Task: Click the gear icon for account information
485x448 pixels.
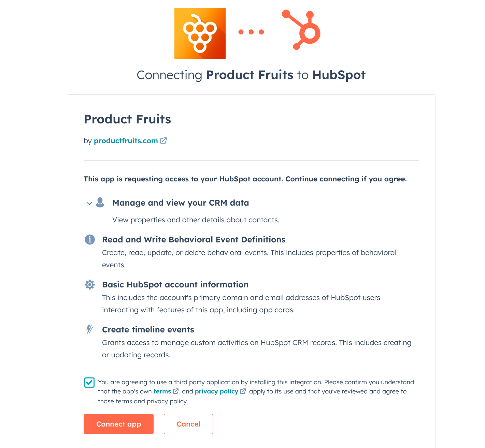Action: 90,285
